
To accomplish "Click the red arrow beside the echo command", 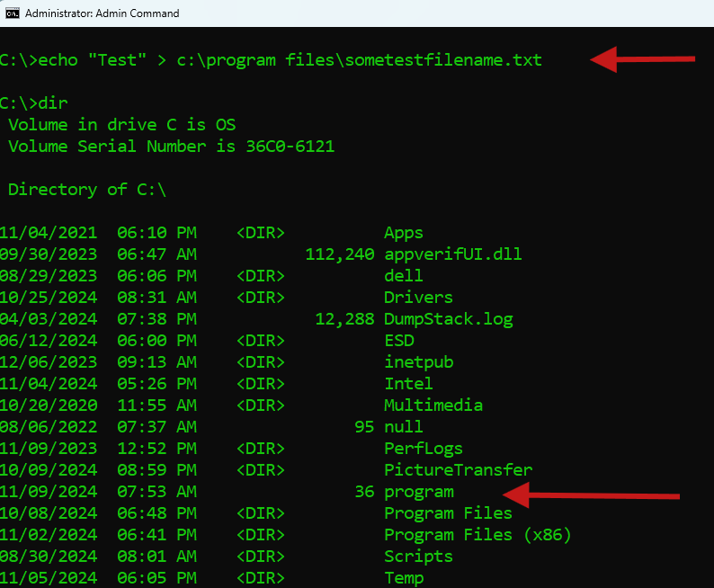I will (x=642, y=59).
